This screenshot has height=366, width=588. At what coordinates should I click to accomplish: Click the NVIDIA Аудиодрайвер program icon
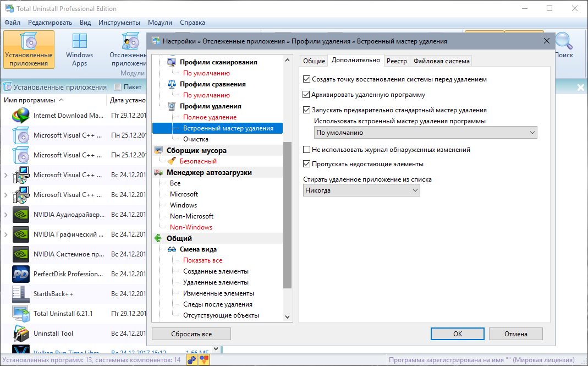(20, 215)
